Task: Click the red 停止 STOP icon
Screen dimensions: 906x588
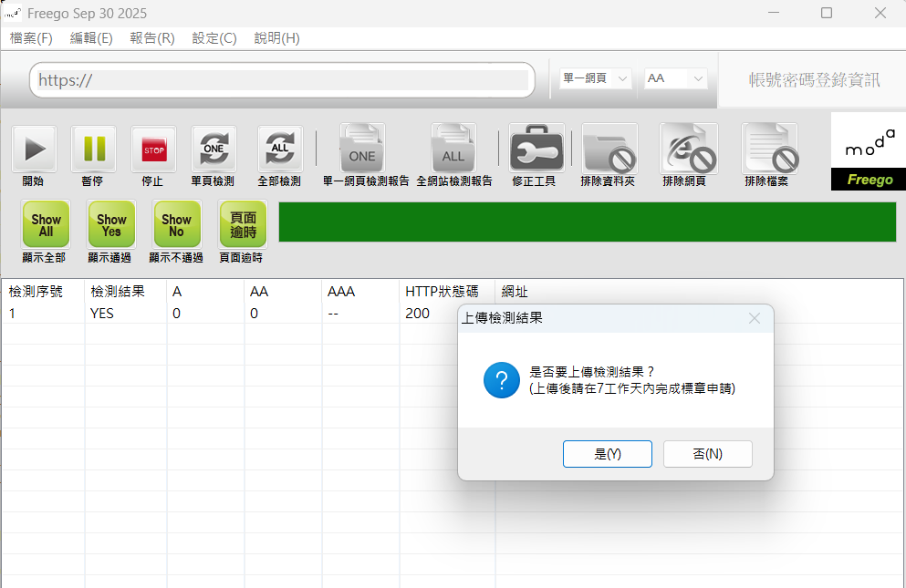Action: tap(153, 149)
